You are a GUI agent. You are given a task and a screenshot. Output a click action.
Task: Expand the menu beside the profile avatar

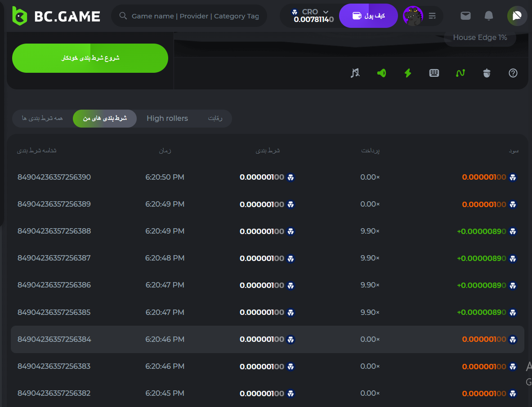(x=432, y=16)
